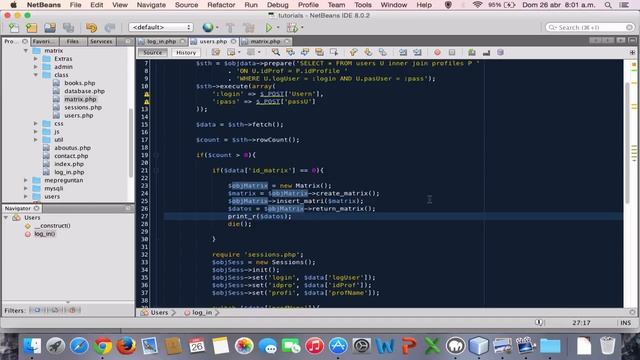Click the editor split plus icon

(632, 52)
